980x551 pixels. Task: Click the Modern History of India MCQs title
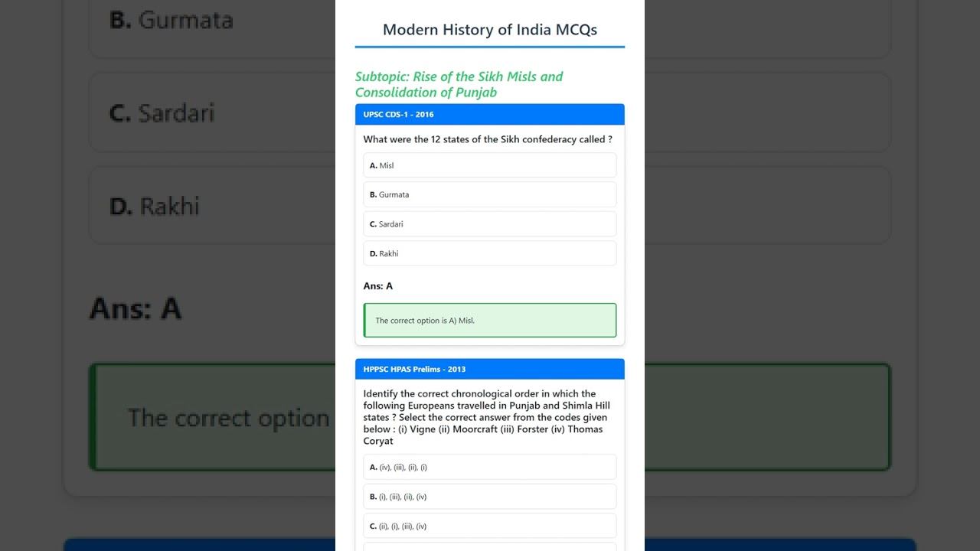click(490, 30)
